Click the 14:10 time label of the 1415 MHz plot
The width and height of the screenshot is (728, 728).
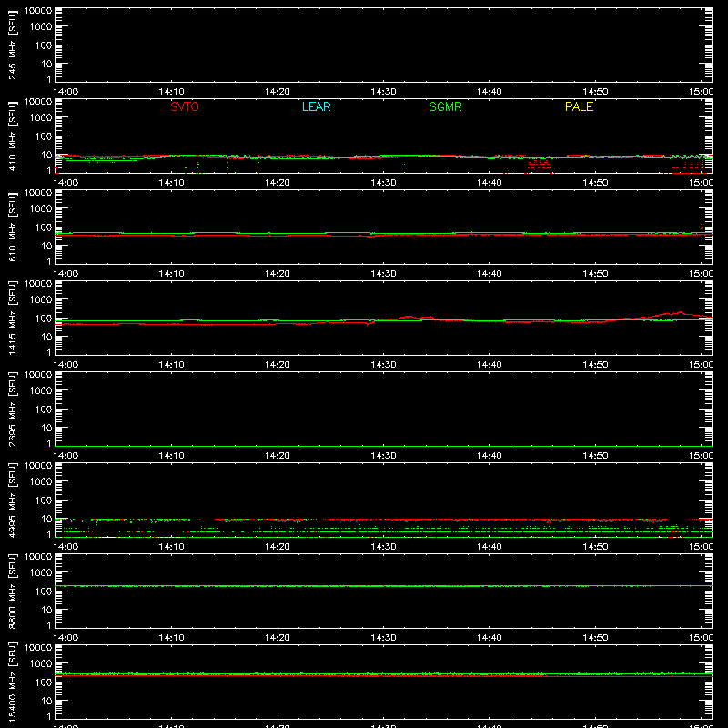171,365
